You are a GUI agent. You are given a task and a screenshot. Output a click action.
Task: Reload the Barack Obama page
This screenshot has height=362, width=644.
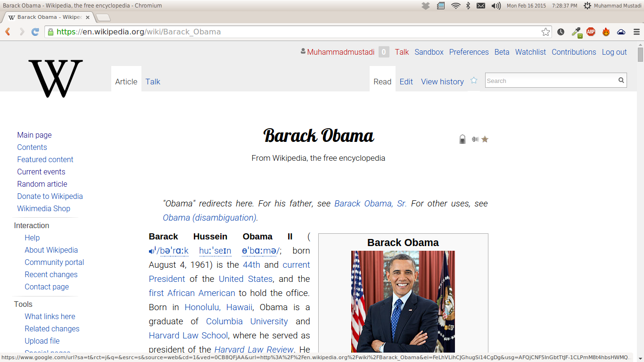coord(35,32)
